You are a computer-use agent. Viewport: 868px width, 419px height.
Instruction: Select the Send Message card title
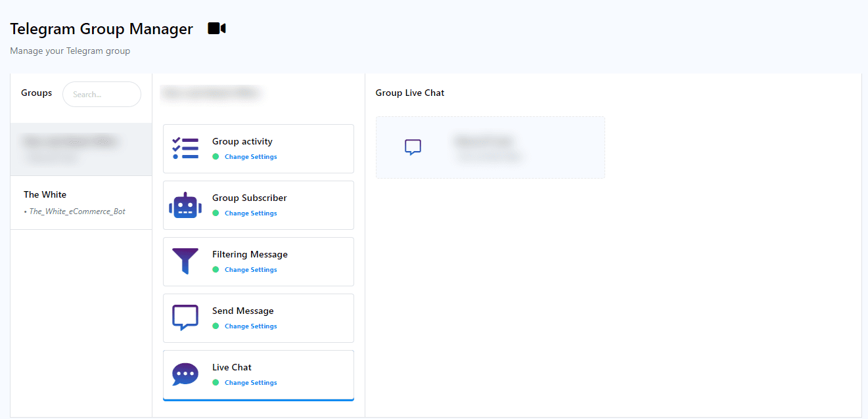click(242, 311)
